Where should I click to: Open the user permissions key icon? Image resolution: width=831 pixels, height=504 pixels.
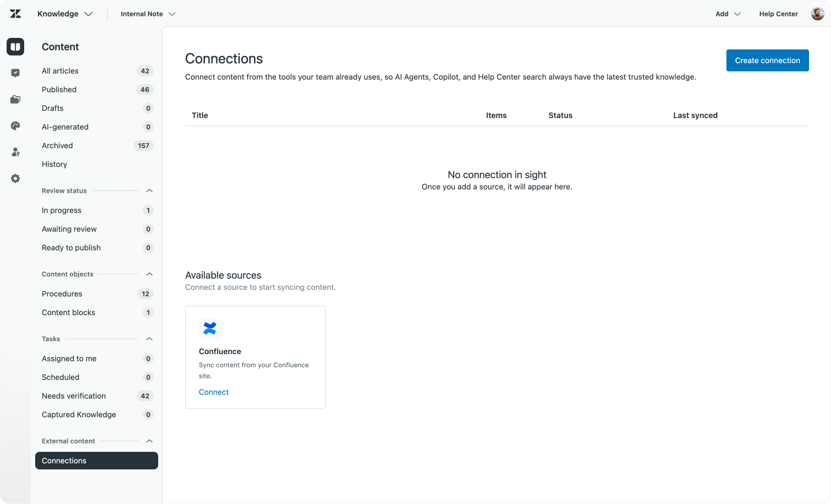(x=15, y=152)
